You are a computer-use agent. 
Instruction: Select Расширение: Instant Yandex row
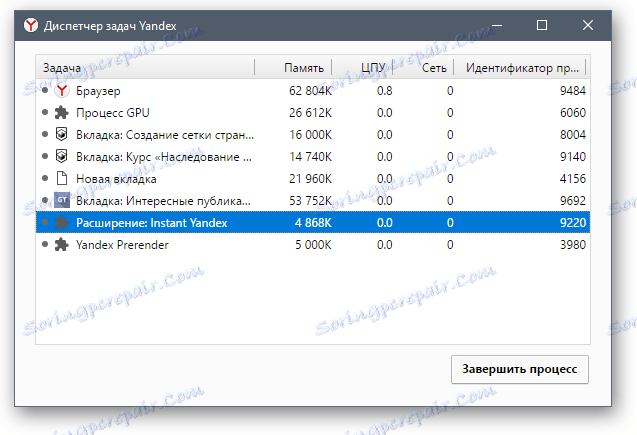click(313, 223)
